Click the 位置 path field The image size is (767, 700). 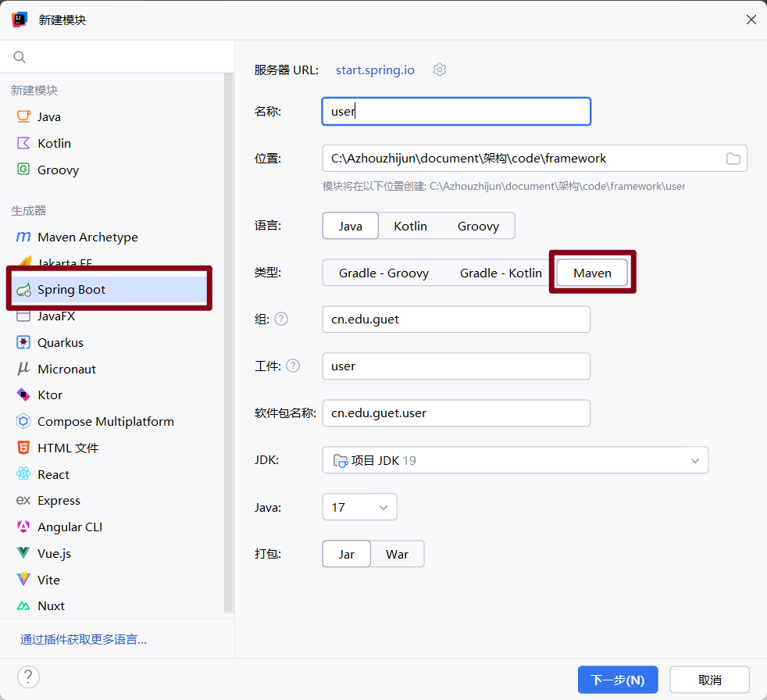pos(535,159)
